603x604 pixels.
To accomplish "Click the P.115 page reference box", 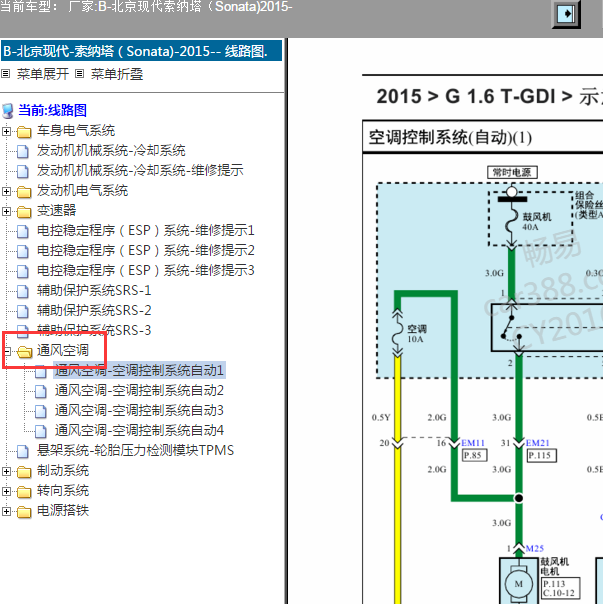I will tap(541, 456).
